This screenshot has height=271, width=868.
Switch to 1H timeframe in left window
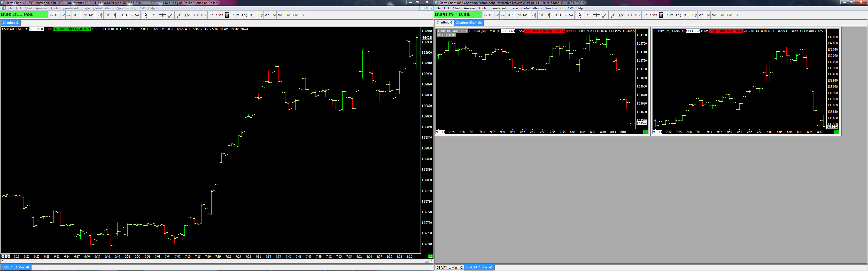[302, 15]
